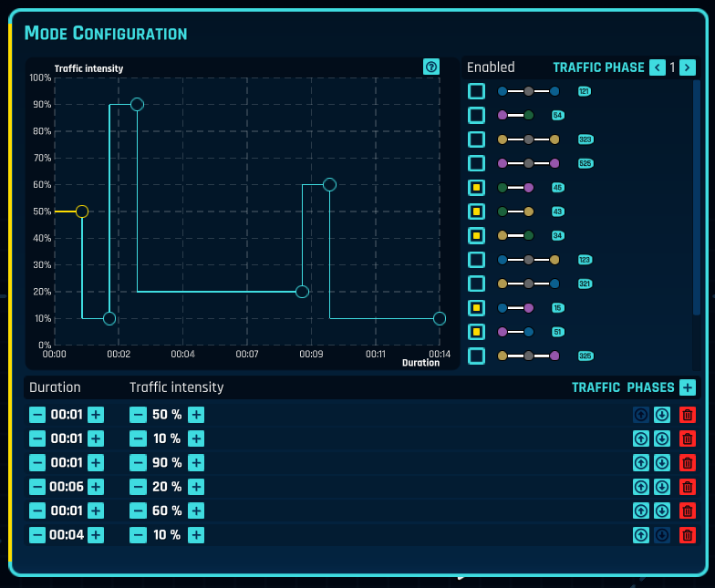
Task: Increase duration of the 00:06 phase
Action: tap(96, 487)
